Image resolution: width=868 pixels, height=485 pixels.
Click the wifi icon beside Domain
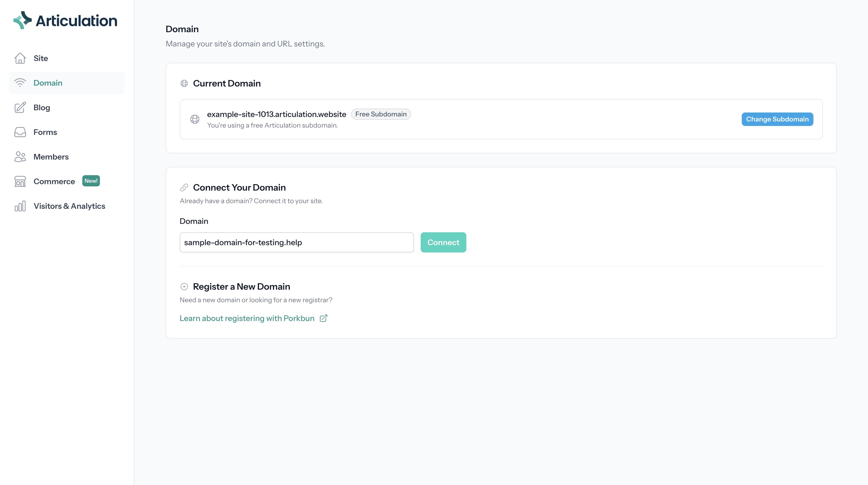point(20,83)
